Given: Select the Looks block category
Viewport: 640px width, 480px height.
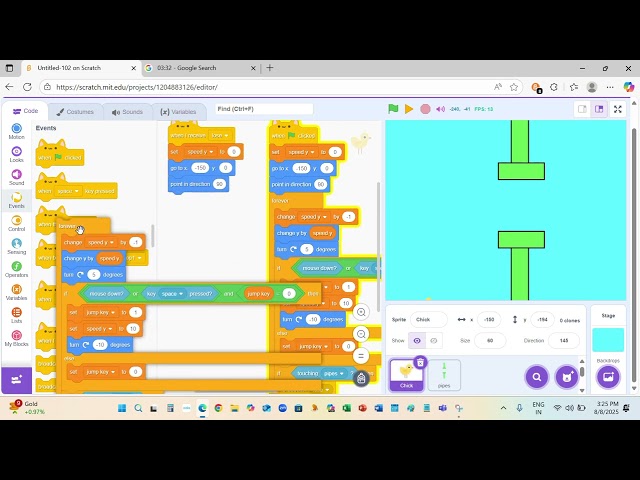Looking at the screenshot, I should click(17, 154).
